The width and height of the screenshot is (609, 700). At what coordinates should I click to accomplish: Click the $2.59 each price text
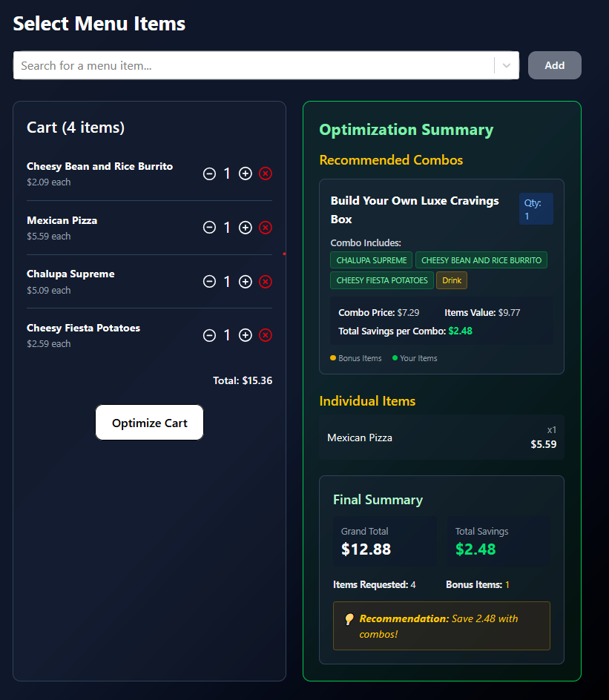click(49, 344)
